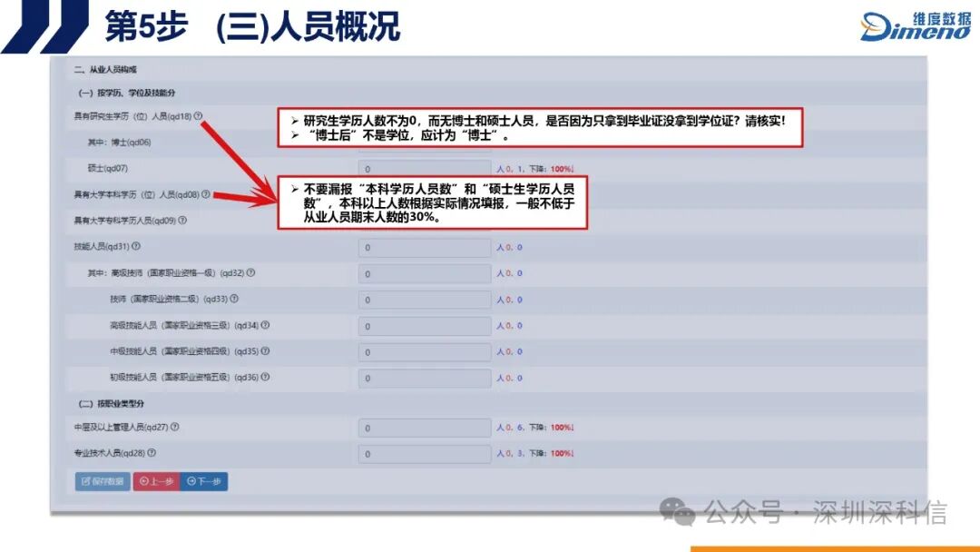Click help icon beside 初级技能人员(qd36)

pos(265,377)
